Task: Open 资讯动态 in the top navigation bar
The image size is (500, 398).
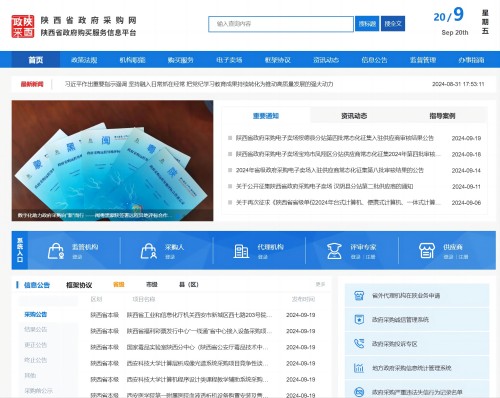Action: [x=326, y=60]
